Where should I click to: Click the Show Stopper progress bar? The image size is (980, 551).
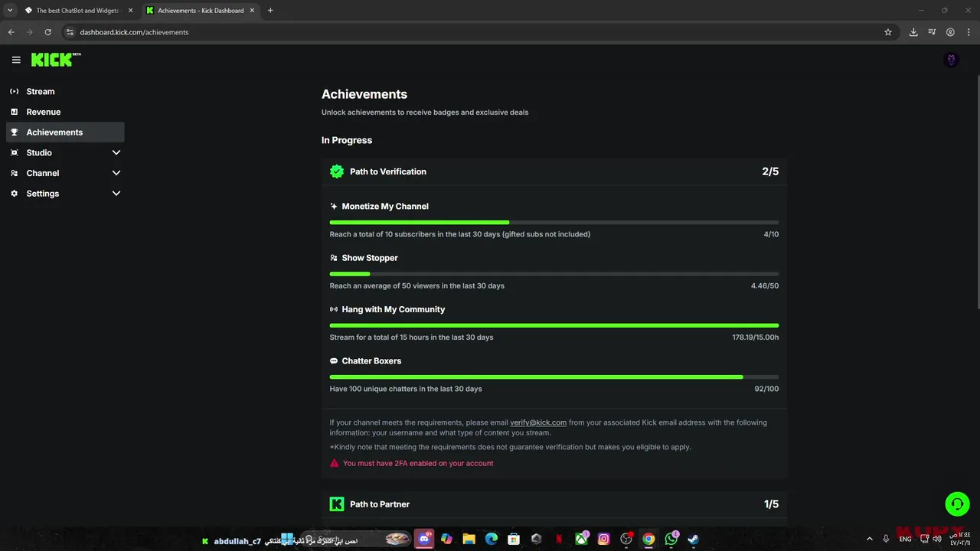pos(554,274)
